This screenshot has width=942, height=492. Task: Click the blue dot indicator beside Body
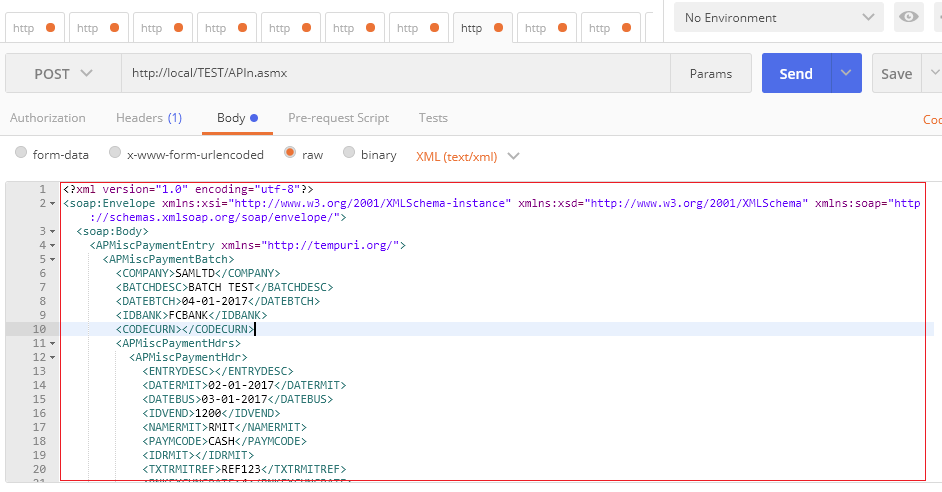[x=254, y=118]
